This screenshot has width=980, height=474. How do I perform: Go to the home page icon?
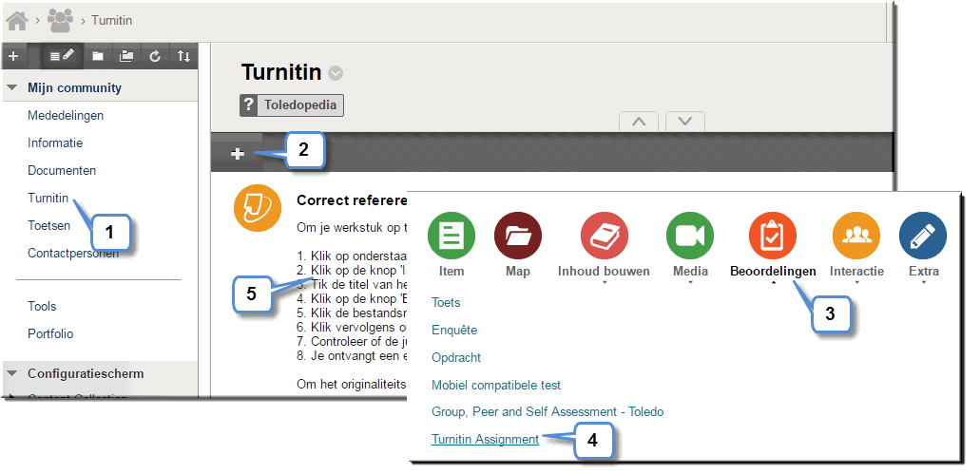(17, 21)
